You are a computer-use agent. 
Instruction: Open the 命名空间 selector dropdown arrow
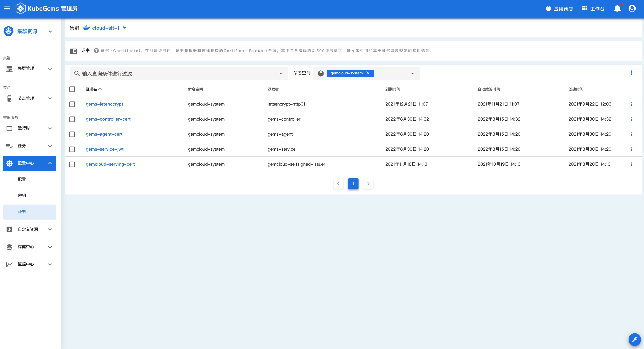click(x=413, y=73)
